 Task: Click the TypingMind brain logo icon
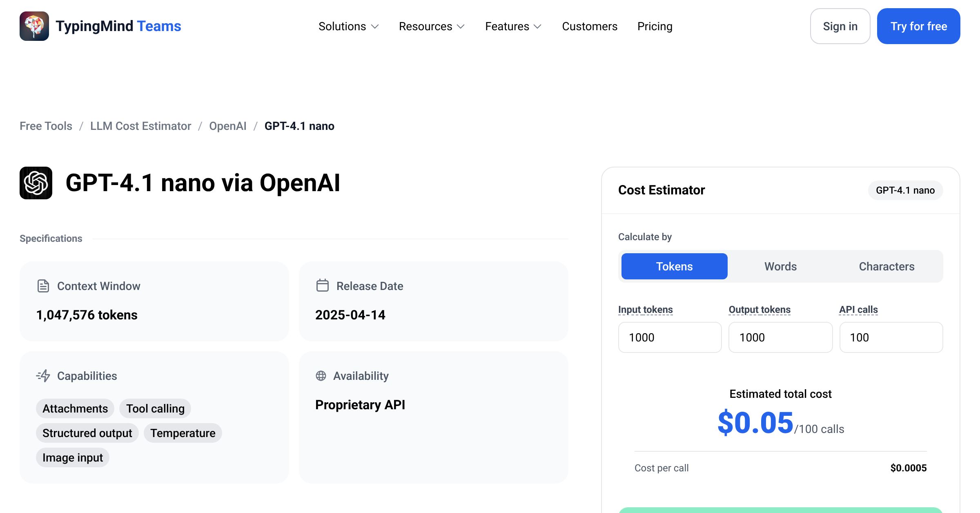pyautogui.click(x=34, y=26)
